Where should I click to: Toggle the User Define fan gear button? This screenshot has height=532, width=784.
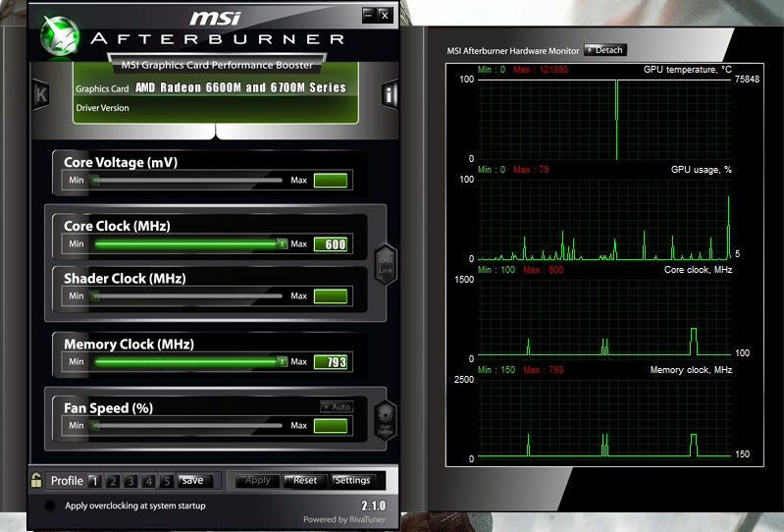(x=386, y=420)
